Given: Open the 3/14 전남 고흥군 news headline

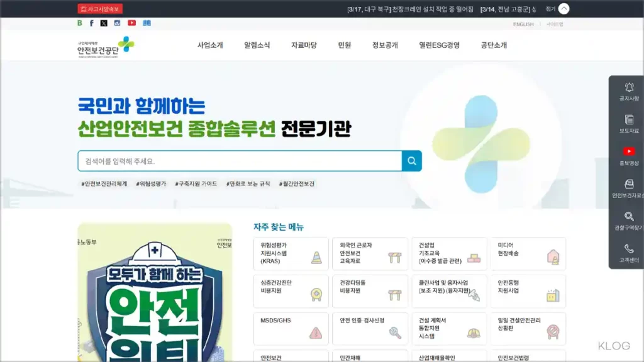Looking at the screenshot, I should click(508, 9).
